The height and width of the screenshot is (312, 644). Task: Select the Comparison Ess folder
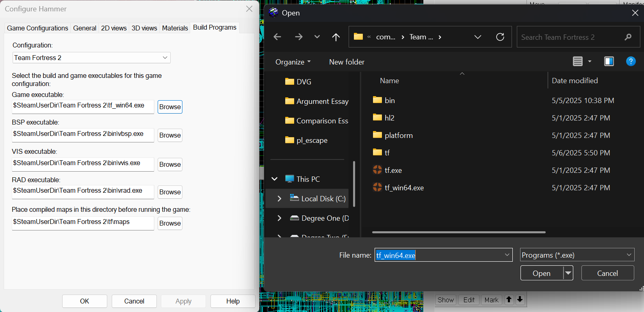pyautogui.click(x=317, y=120)
